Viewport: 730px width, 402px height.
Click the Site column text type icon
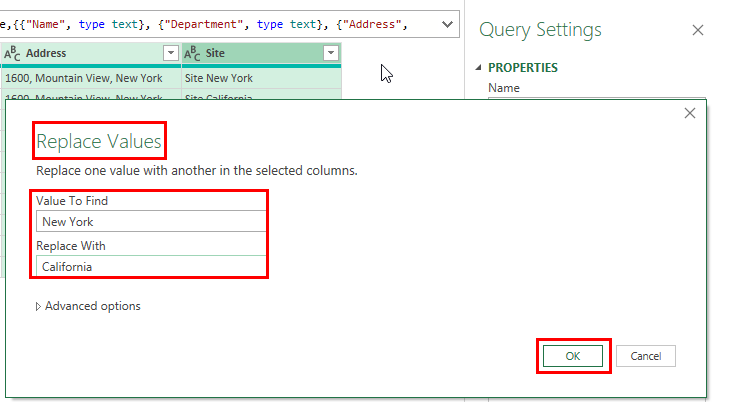(192, 54)
